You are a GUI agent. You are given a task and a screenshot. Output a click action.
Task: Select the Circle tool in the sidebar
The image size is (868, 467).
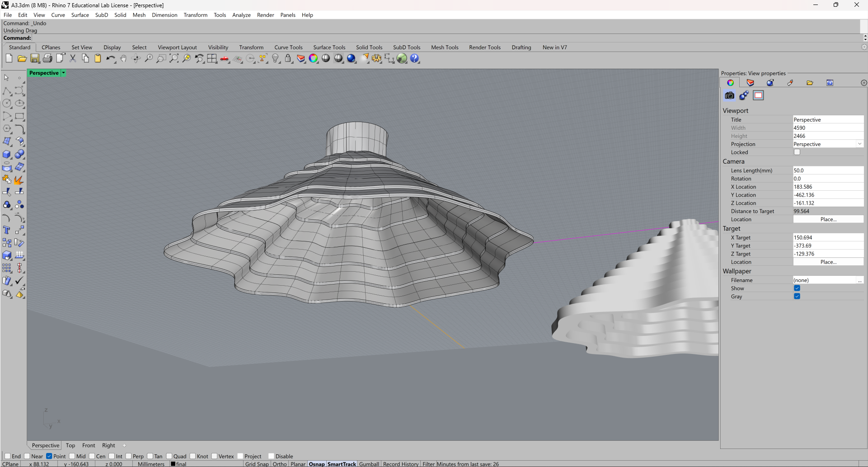coord(7,104)
